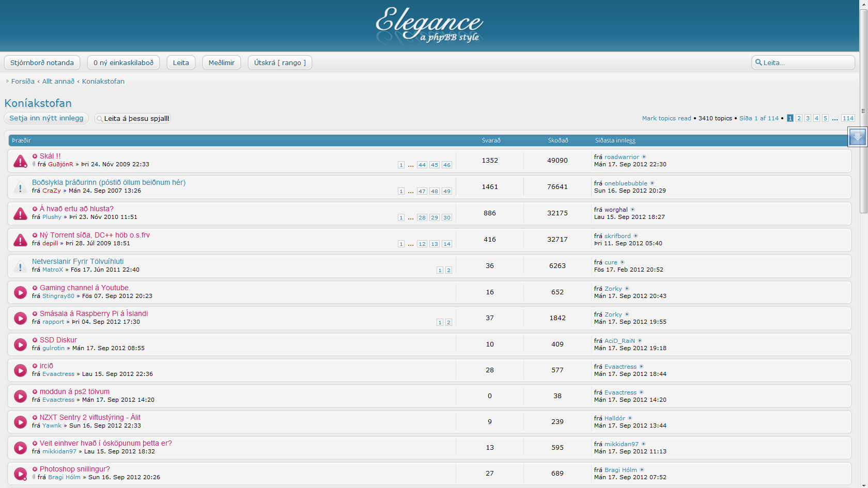868x488 pixels.
Task: Click the "Mark topics read" link
Action: click(666, 118)
